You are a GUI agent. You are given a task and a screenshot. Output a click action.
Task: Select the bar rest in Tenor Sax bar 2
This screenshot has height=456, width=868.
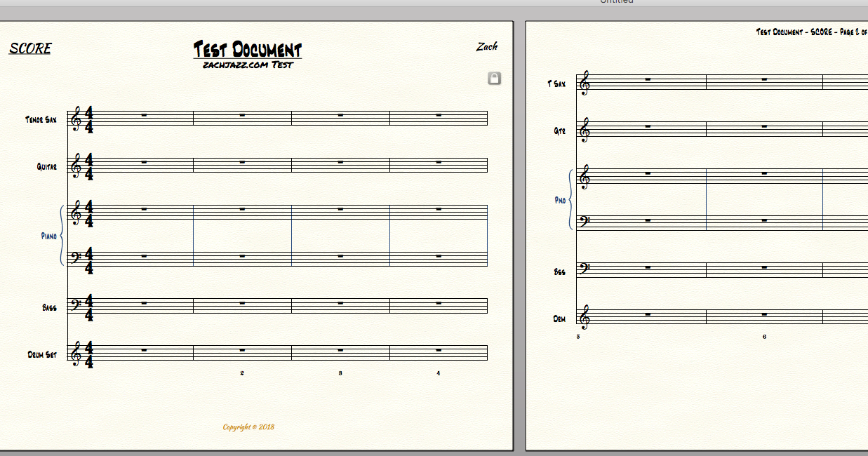coord(242,115)
